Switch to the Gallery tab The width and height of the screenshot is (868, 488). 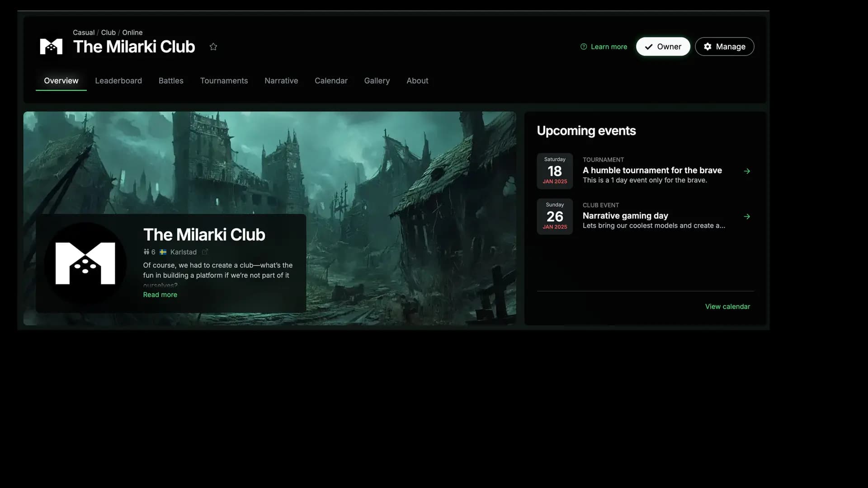[377, 80]
